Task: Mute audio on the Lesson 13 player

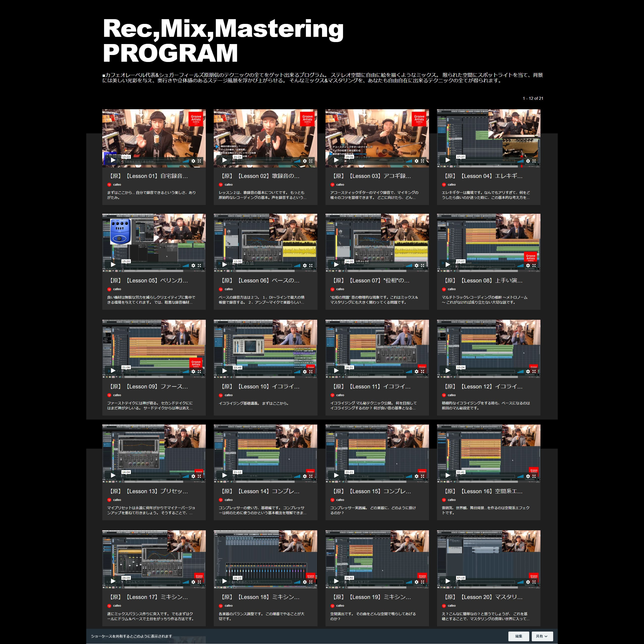Action: (185, 476)
